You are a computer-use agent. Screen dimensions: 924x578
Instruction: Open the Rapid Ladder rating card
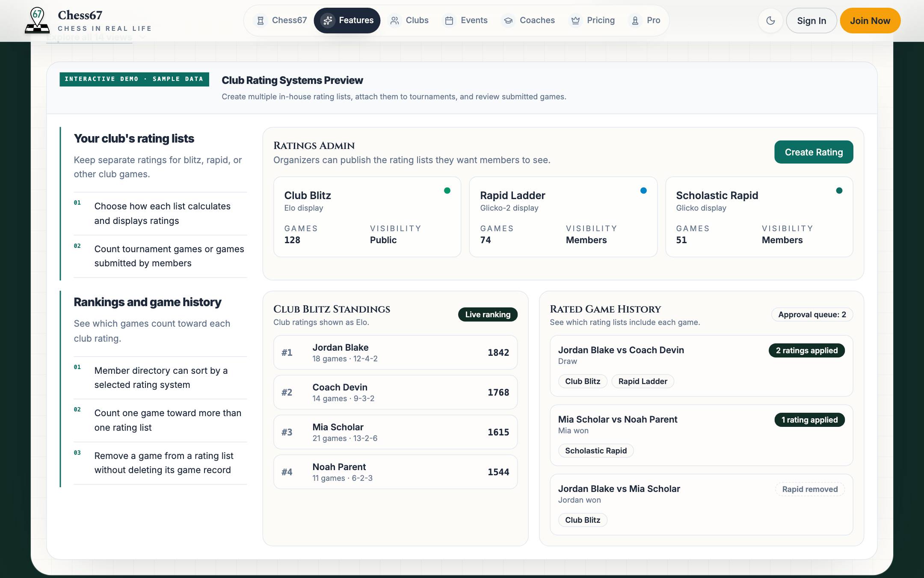tap(563, 217)
